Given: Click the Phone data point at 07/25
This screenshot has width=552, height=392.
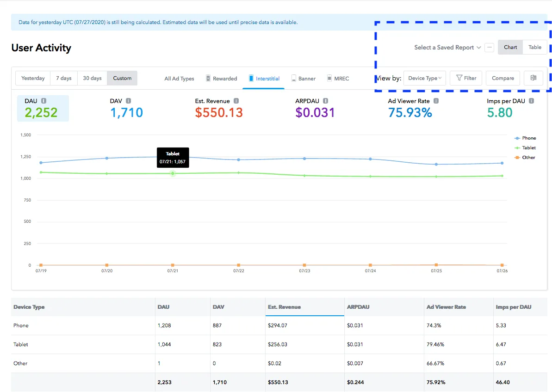Looking at the screenshot, I should 436,164.
